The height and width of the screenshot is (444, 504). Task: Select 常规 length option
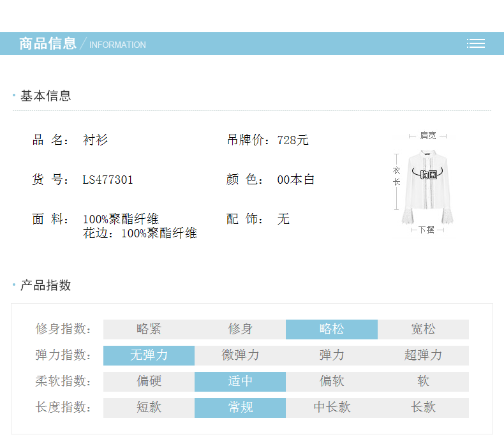240,408
